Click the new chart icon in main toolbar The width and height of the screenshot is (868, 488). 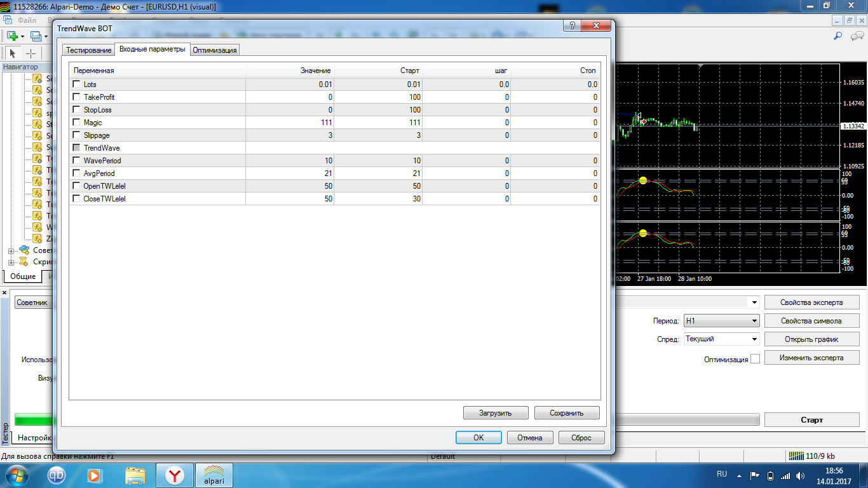pos(11,36)
